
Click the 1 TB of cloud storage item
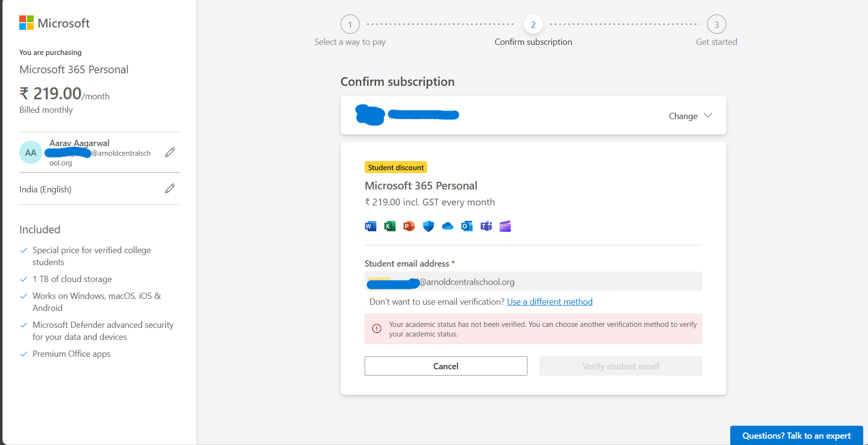coord(72,279)
